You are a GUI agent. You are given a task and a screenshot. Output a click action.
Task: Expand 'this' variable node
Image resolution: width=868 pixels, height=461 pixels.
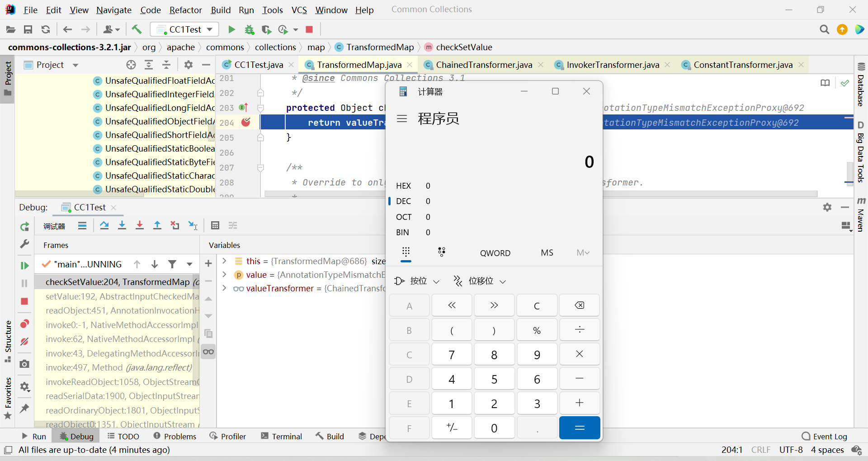[x=224, y=261]
